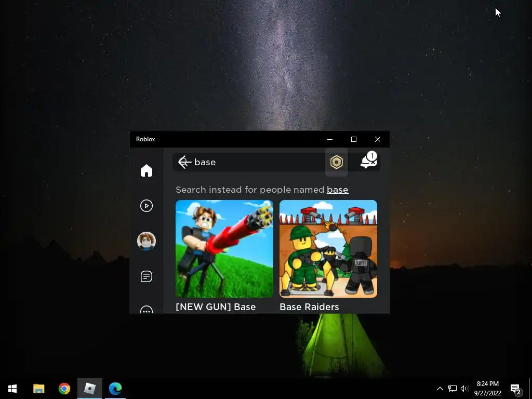Launch Google Chrome from taskbar
This screenshot has height=399, width=532.
[x=64, y=389]
